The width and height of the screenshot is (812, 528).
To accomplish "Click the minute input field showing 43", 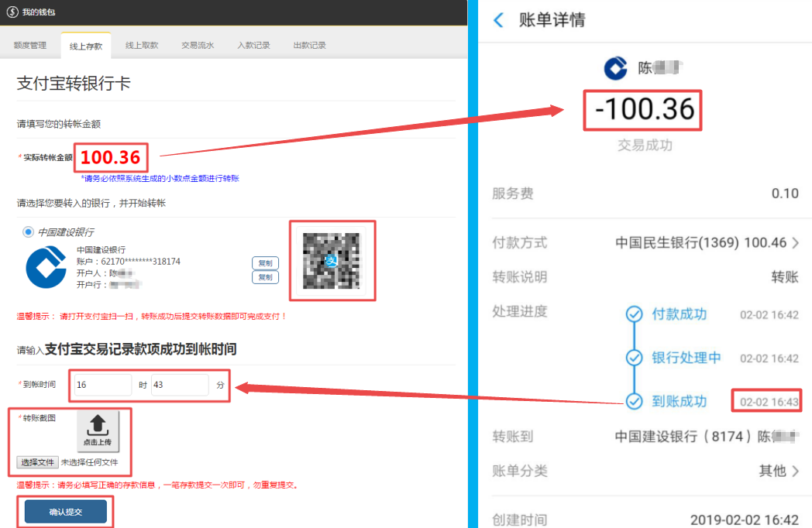I will (x=180, y=385).
